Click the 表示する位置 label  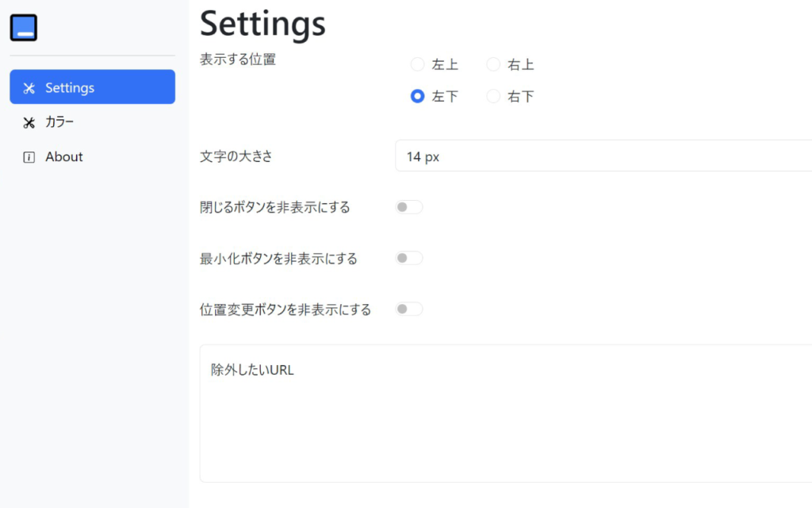pos(238,60)
